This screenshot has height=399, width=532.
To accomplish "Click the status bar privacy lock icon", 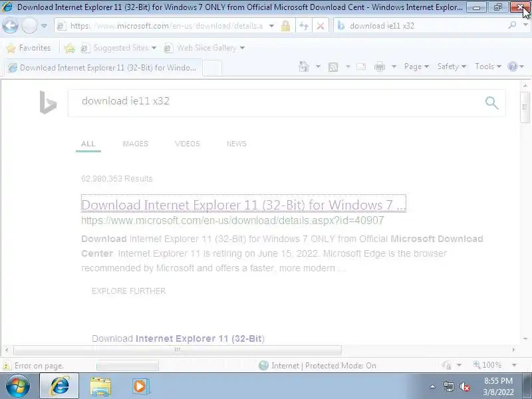I will pos(447,365).
